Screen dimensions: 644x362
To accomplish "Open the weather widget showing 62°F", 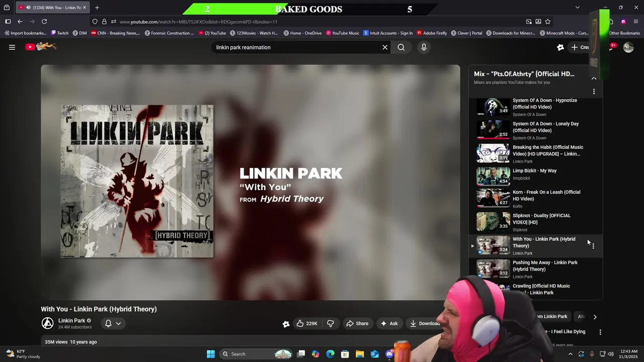I will point(23,354).
